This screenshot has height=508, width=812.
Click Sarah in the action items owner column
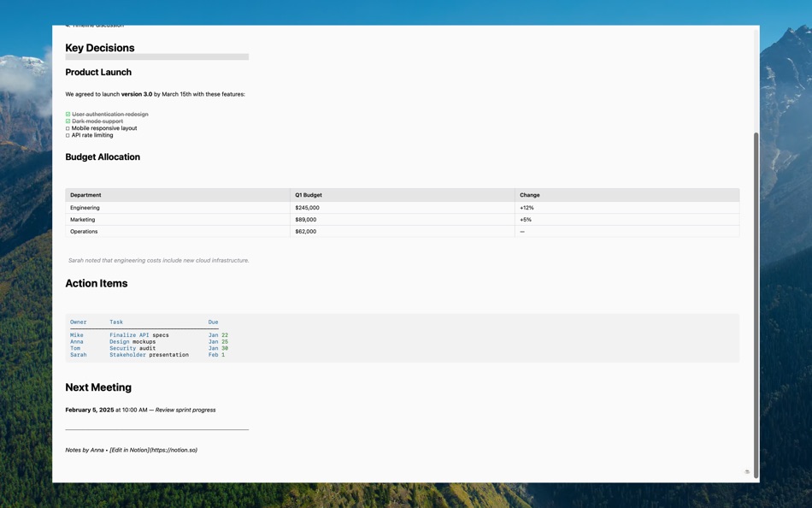pyautogui.click(x=78, y=355)
